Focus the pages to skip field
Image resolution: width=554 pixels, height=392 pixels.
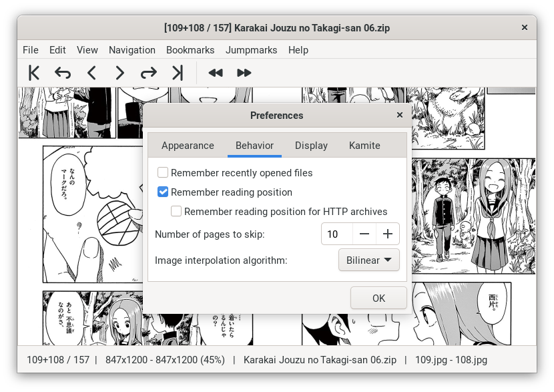[337, 234]
